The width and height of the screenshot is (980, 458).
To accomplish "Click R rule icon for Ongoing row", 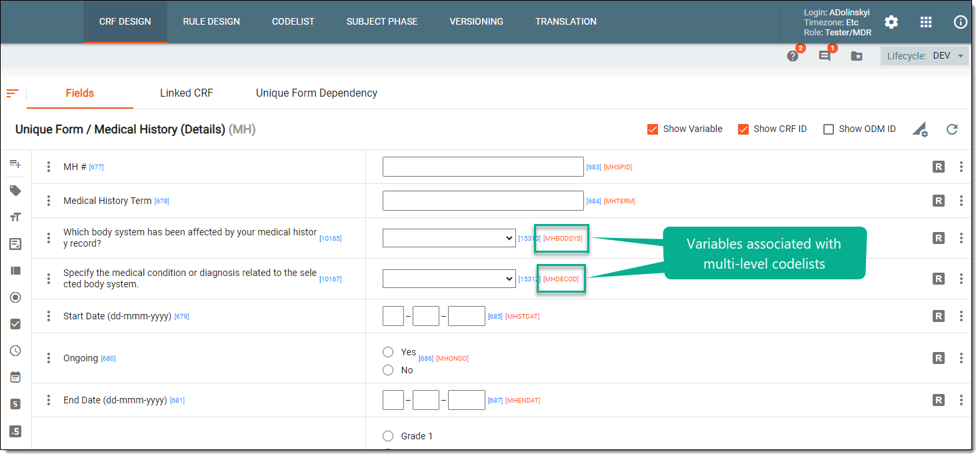I will (939, 358).
